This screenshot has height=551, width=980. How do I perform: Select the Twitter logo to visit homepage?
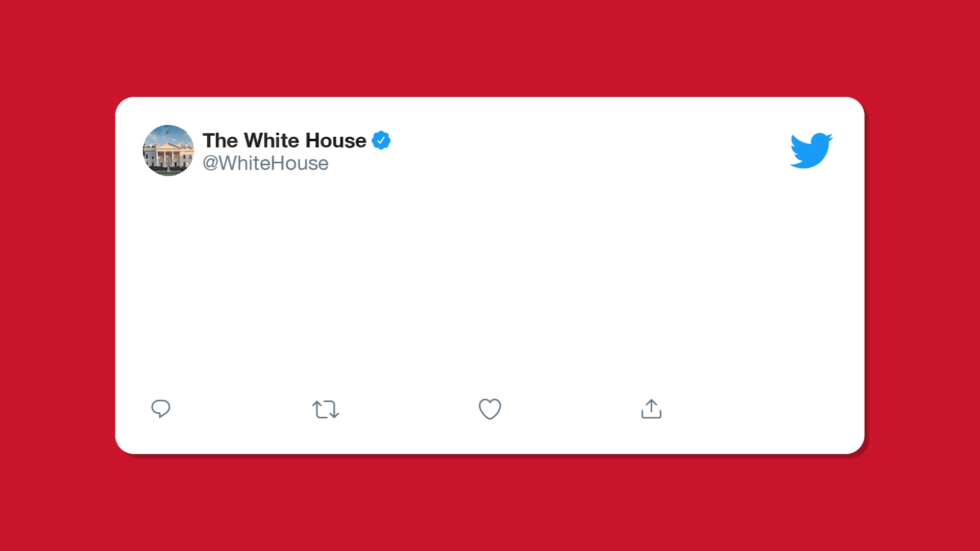click(812, 151)
